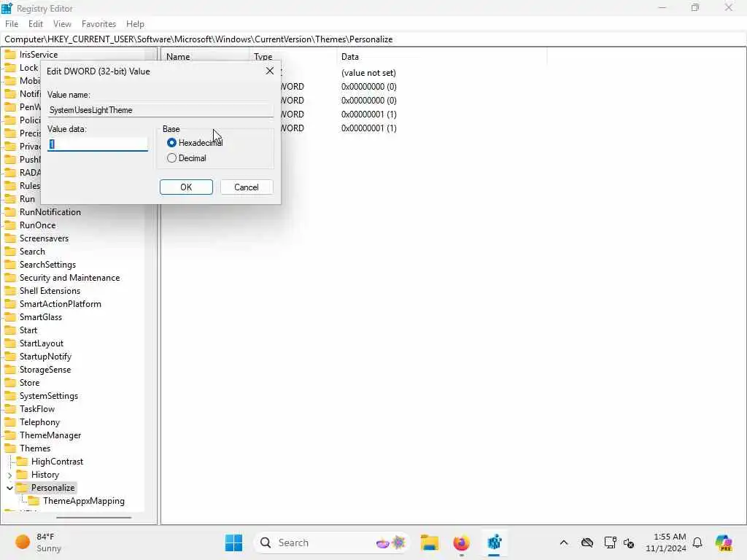Screen dimensions: 747x560
Task: Open the View menu
Action: point(62,24)
